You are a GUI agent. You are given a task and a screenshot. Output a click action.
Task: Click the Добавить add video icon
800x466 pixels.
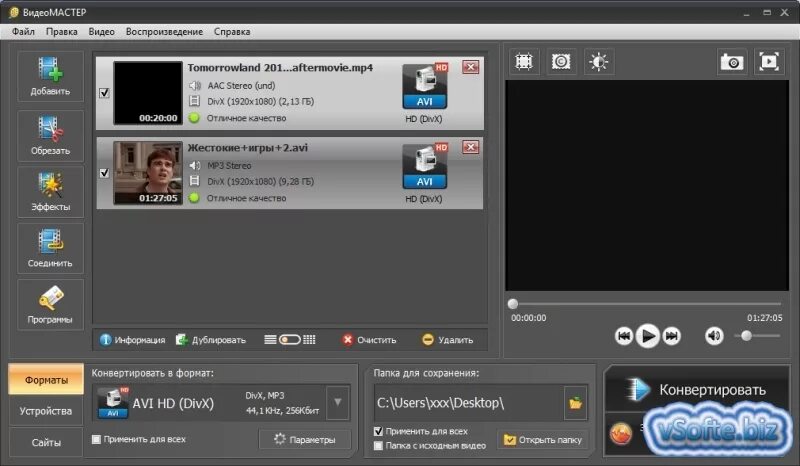tap(50, 76)
